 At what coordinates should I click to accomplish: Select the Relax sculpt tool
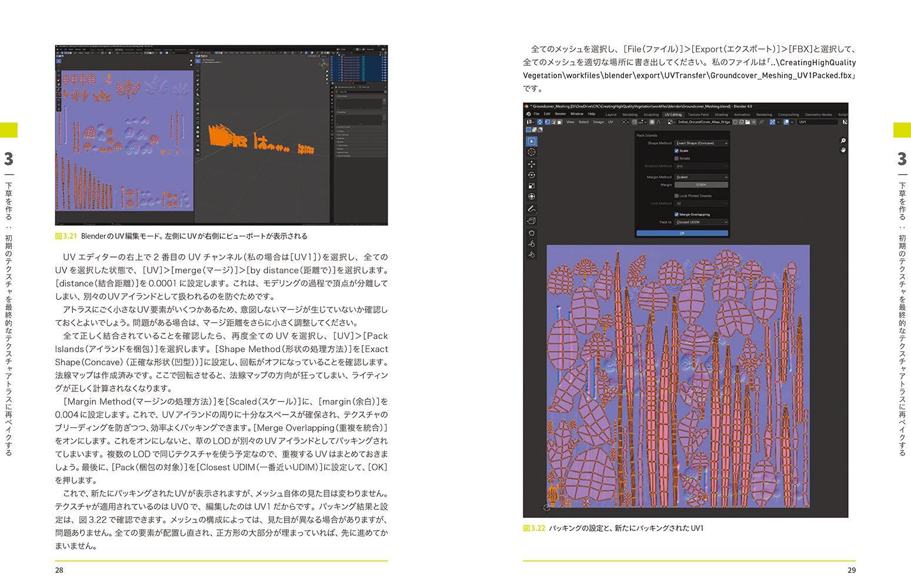(x=532, y=243)
